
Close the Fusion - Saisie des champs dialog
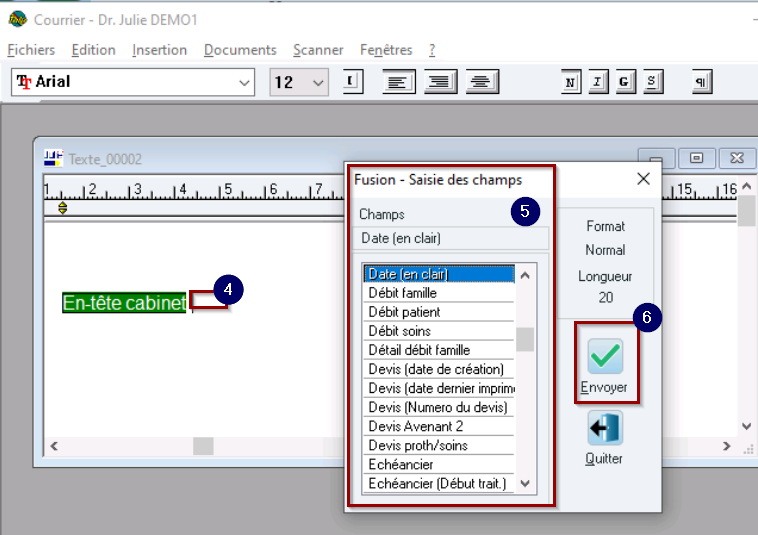[643, 179]
